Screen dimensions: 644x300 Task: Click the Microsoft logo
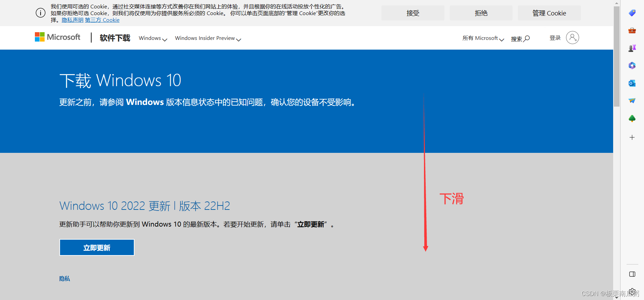click(57, 37)
